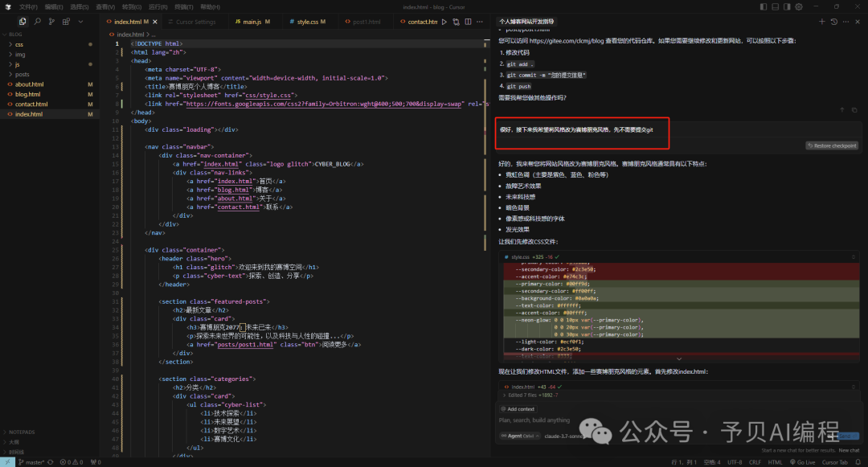
Task: Toggle bottom panel layout icon
Action: 775,6
